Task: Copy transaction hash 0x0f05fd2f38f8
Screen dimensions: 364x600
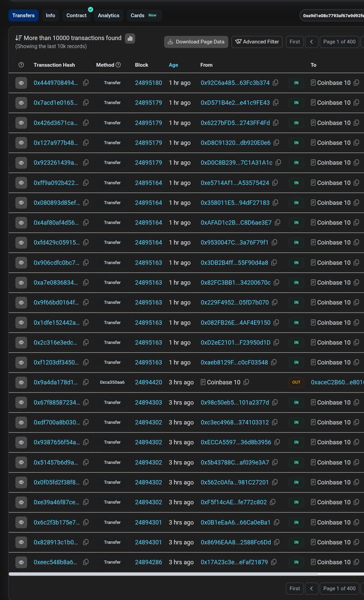Action: pos(85,482)
